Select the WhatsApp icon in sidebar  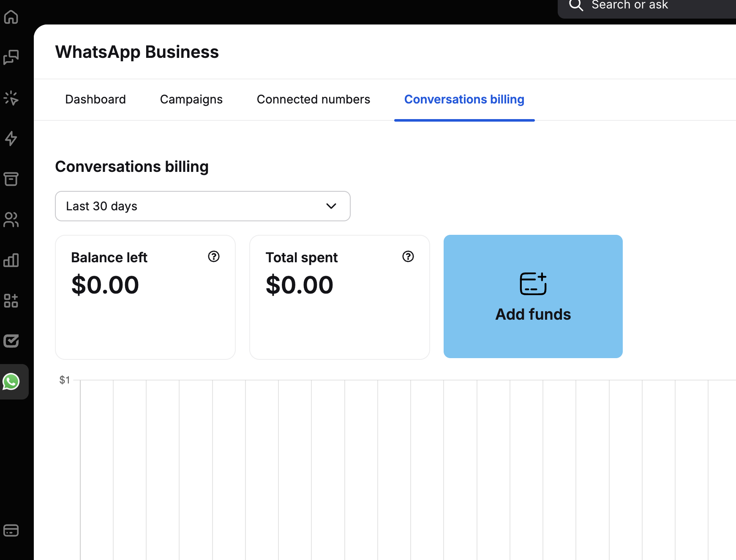click(11, 382)
